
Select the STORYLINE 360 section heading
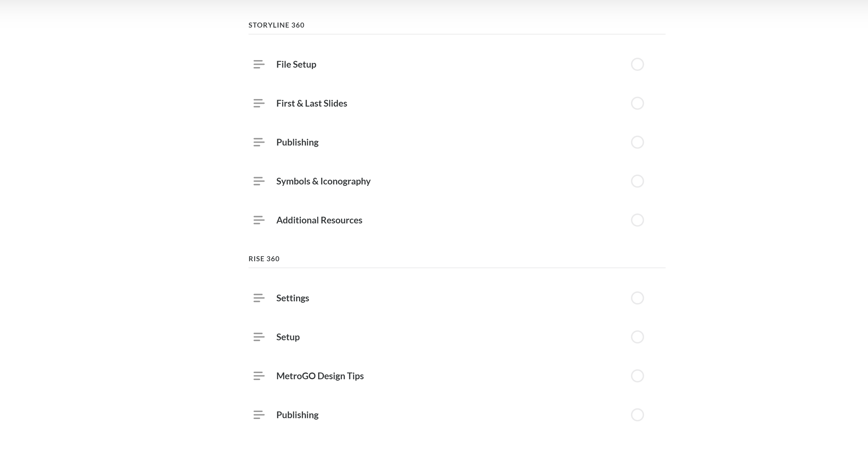coord(276,25)
